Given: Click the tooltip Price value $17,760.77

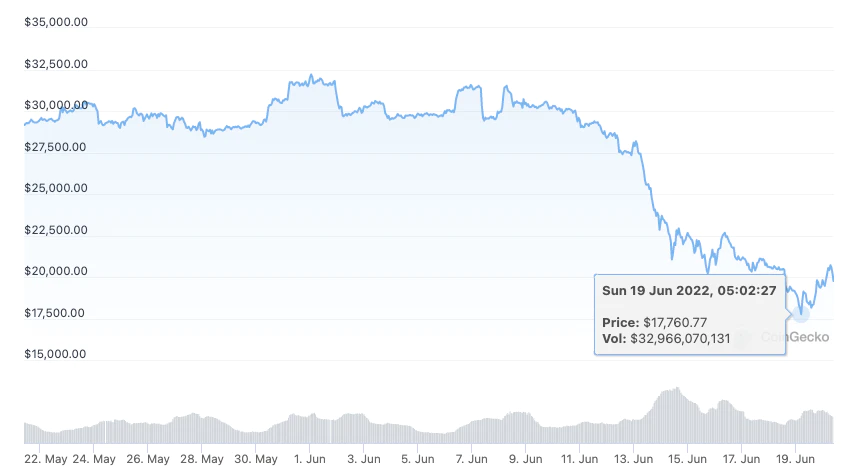Looking at the screenshot, I should tap(675, 322).
